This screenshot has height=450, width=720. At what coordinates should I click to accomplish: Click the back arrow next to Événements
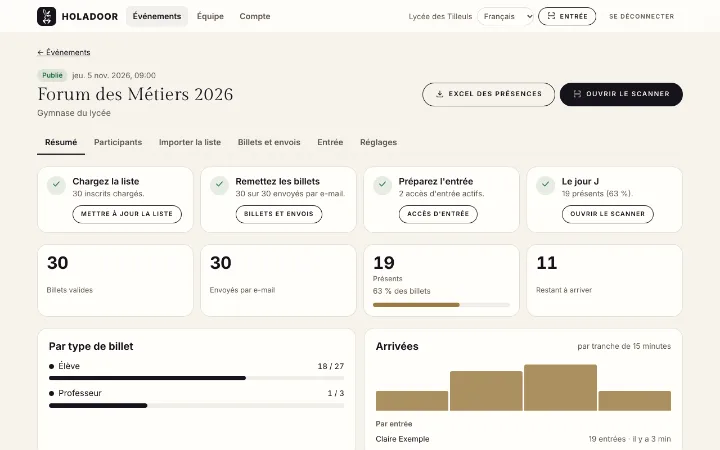40,53
